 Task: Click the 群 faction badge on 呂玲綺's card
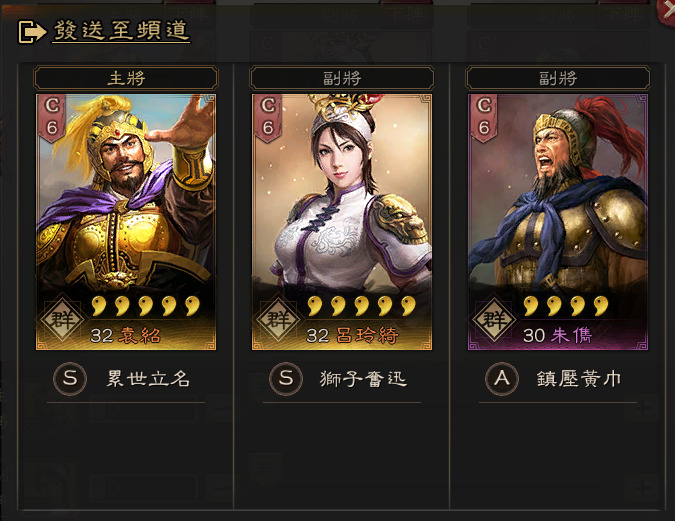(279, 320)
